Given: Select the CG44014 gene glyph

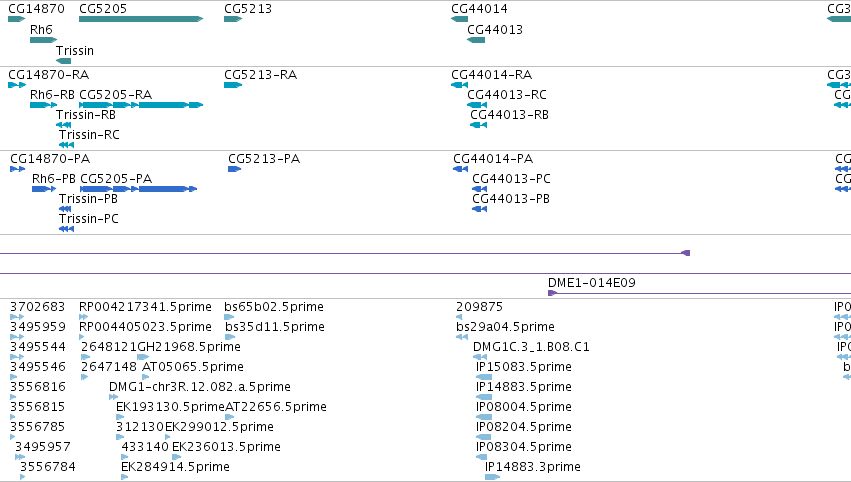Looking at the screenshot, I should pos(459,19).
